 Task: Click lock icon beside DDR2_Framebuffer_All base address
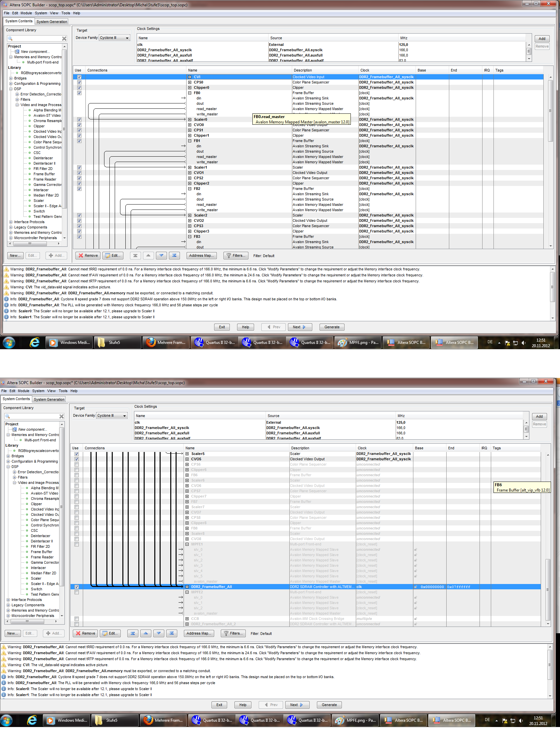tap(416, 587)
